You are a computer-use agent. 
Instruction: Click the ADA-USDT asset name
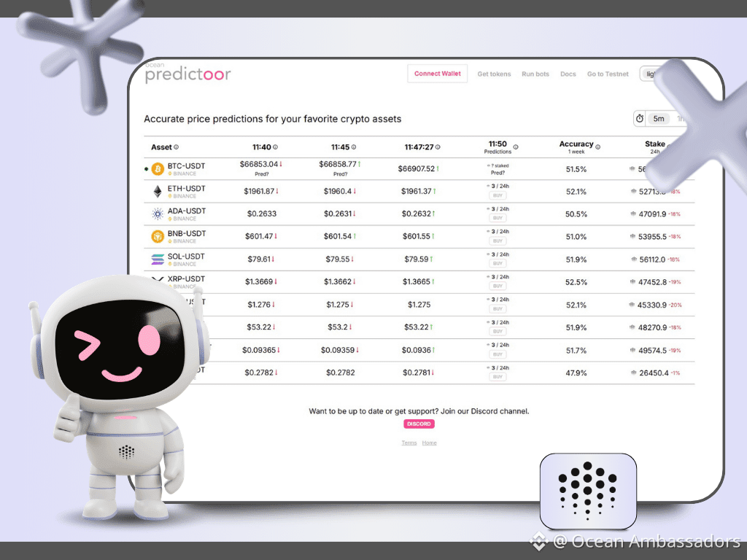coord(187,211)
